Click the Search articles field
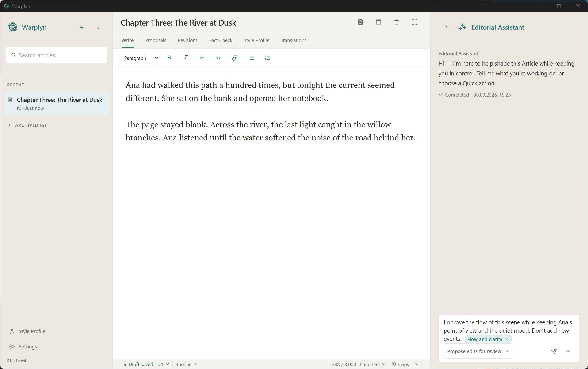 pyautogui.click(x=56, y=55)
